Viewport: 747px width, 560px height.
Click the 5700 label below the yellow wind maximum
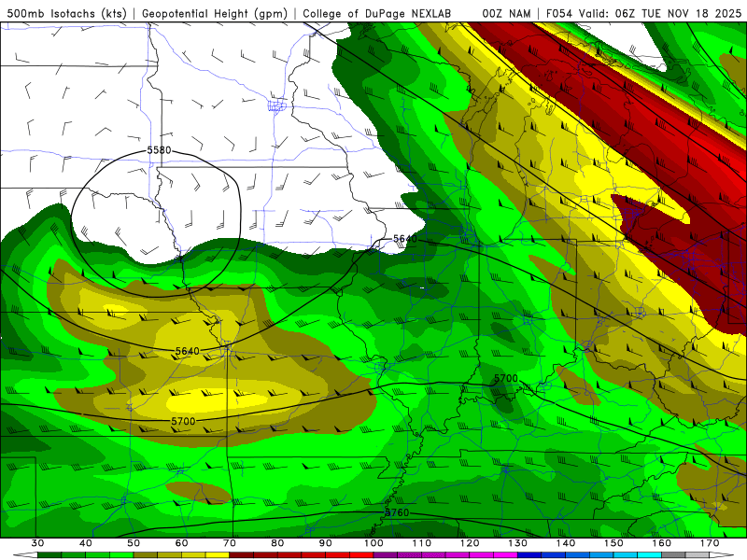pos(183,422)
